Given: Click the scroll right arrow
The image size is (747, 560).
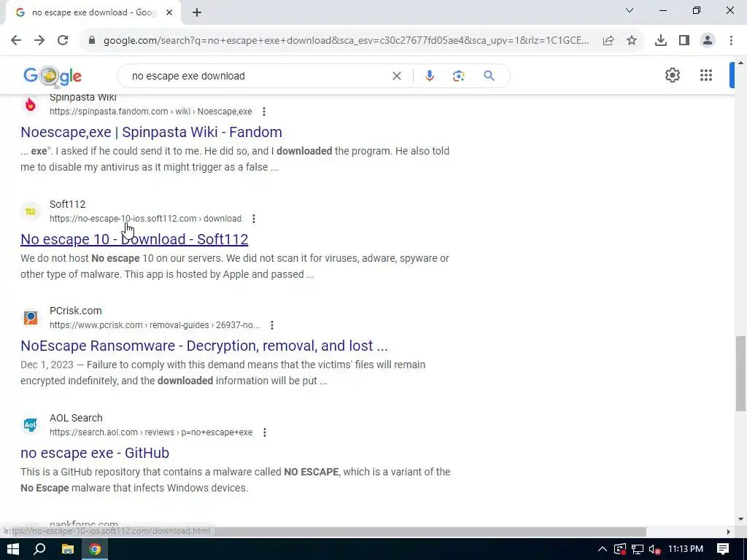Looking at the screenshot, I should click(x=728, y=532).
